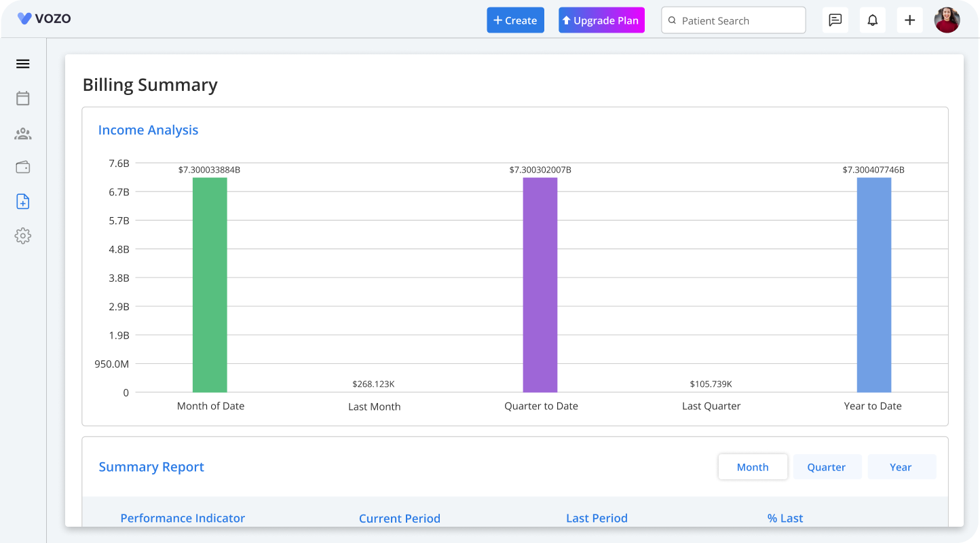The image size is (980, 543).
Task: Focus the Patient Search field
Action: pos(734,20)
